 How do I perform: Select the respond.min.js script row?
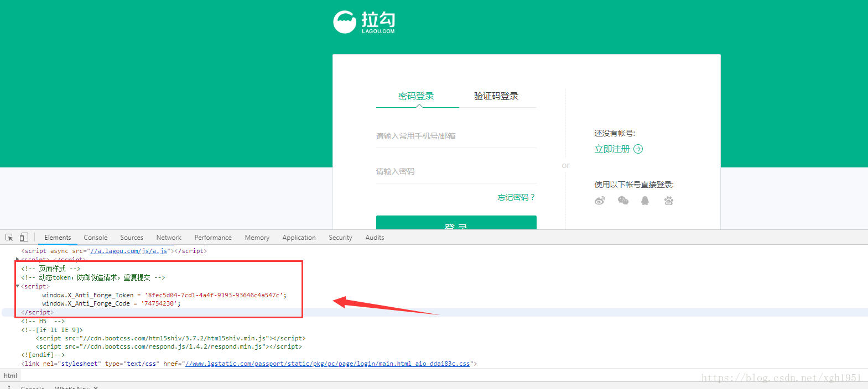(x=169, y=346)
